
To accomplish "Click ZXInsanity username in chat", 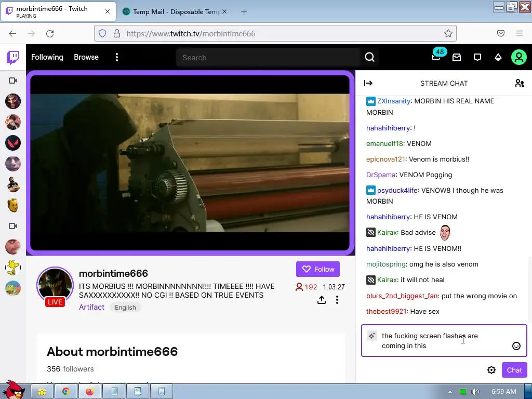I will tap(394, 101).
